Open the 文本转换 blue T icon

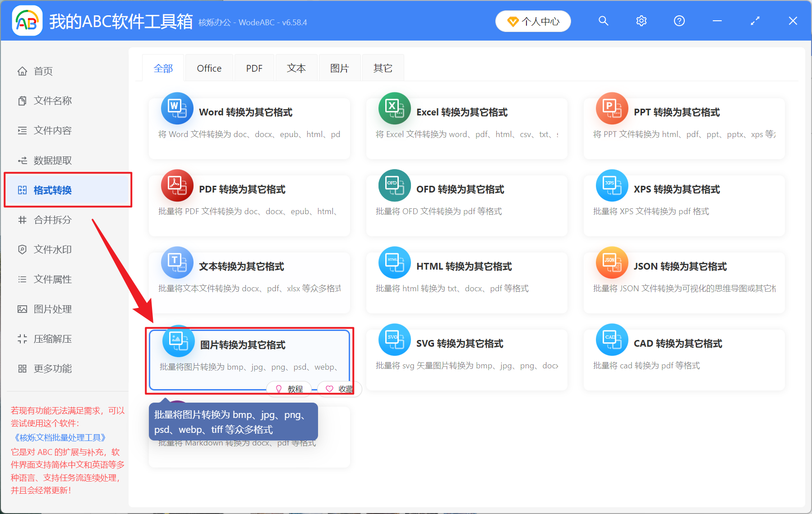(x=177, y=262)
